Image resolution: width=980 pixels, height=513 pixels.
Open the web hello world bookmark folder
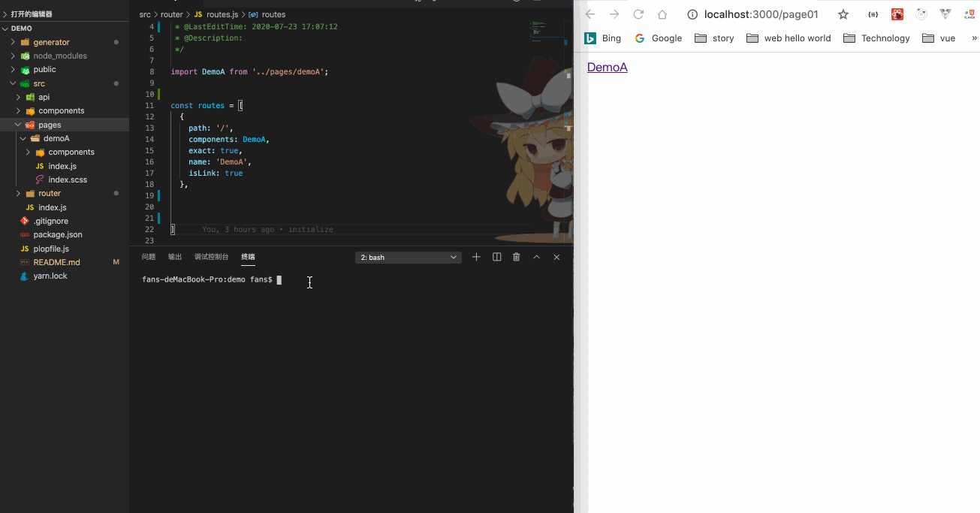pyautogui.click(x=789, y=38)
